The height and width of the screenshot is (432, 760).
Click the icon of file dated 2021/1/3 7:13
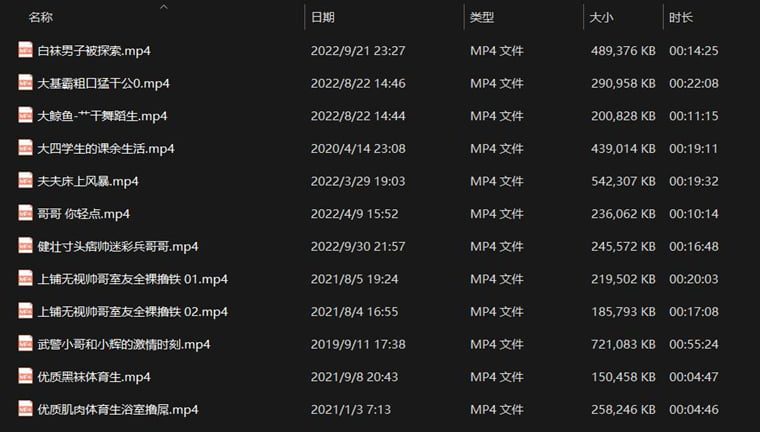[x=25, y=409]
